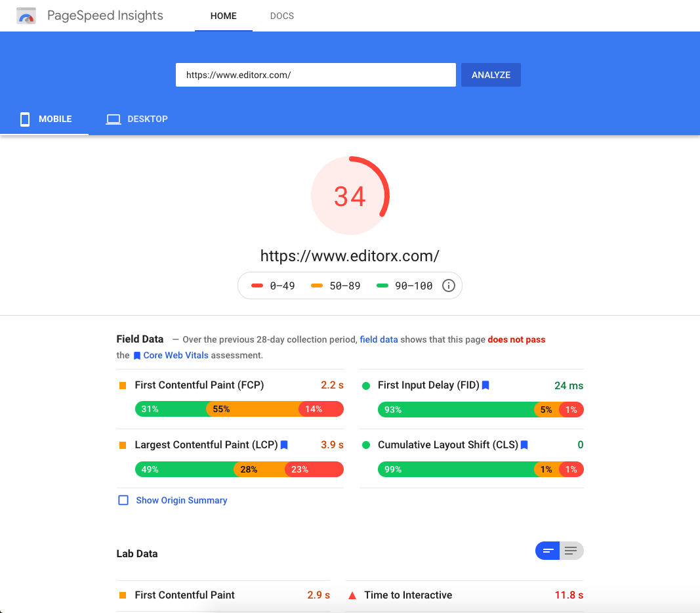Click the FCP distribution bar
Screen dimensions: 700x613
tap(239, 409)
